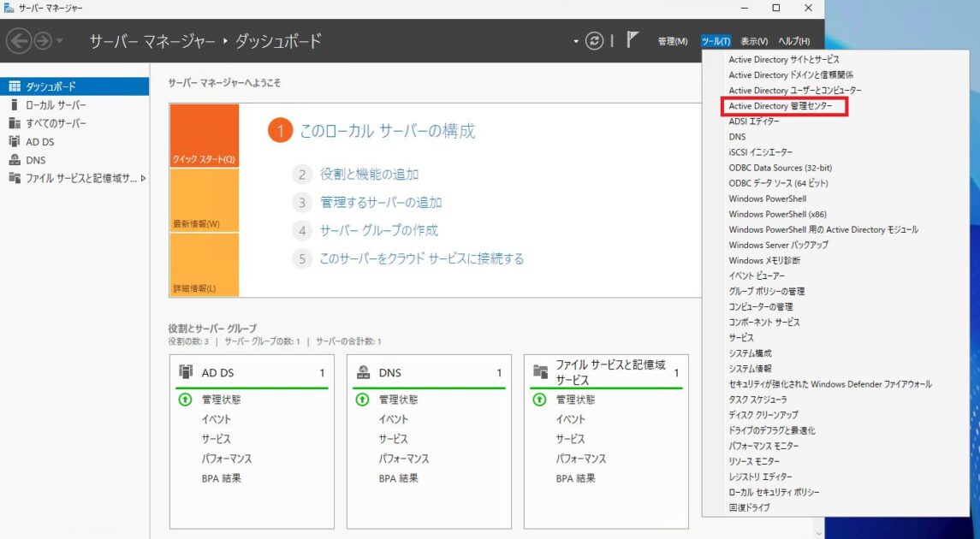Choose Active Directory サイトとサービス from menu

tap(784, 59)
